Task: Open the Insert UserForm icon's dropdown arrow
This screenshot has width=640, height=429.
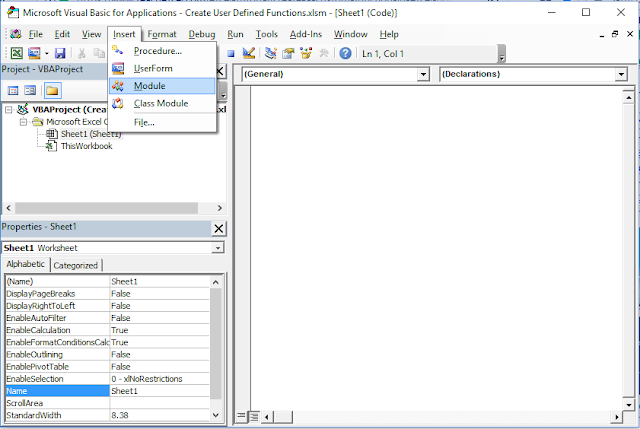Action: tap(47, 53)
